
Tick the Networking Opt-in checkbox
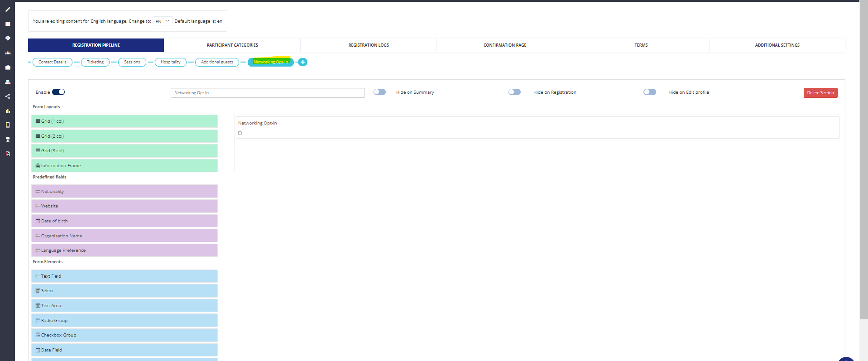(x=240, y=133)
